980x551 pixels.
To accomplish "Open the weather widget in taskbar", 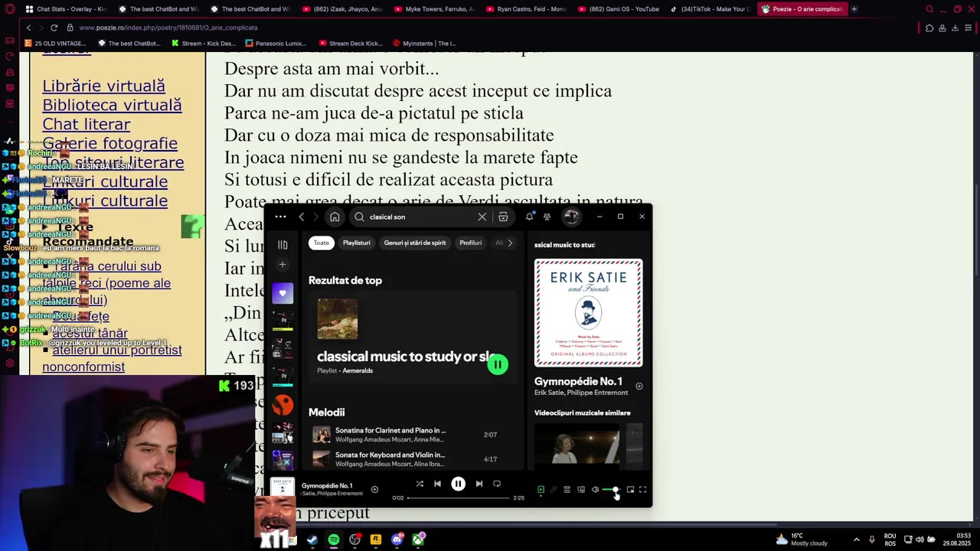I will 802,540.
